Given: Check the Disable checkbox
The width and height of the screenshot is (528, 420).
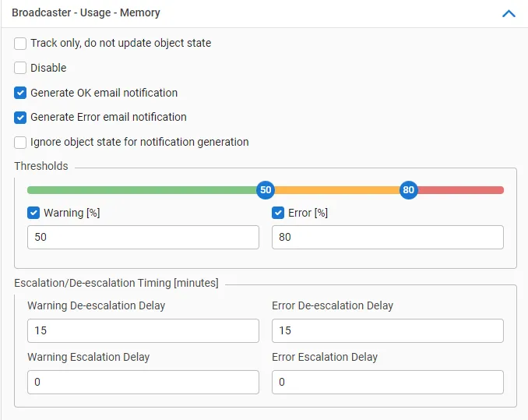Looking at the screenshot, I should [x=20, y=68].
